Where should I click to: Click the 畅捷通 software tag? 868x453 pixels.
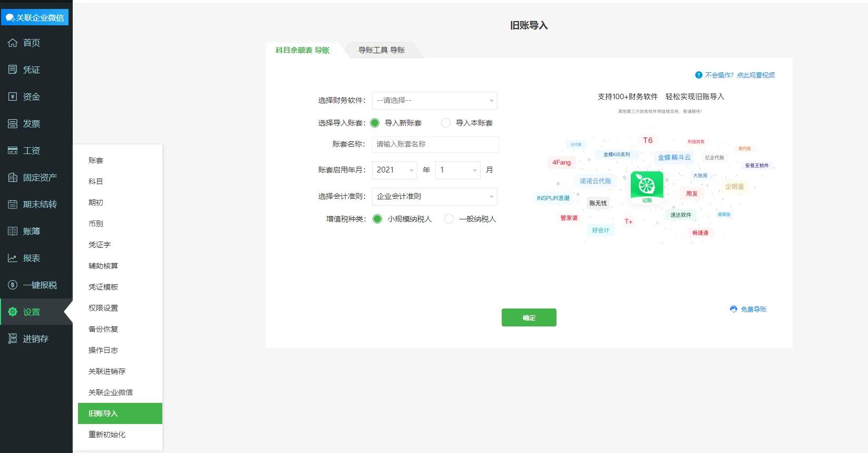[x=700, y=233]
